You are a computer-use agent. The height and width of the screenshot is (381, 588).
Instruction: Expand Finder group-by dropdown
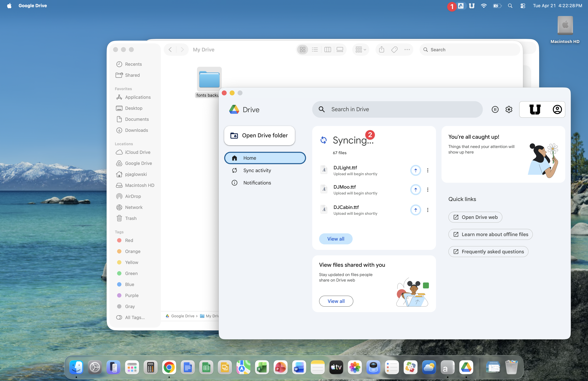[361, 50]
